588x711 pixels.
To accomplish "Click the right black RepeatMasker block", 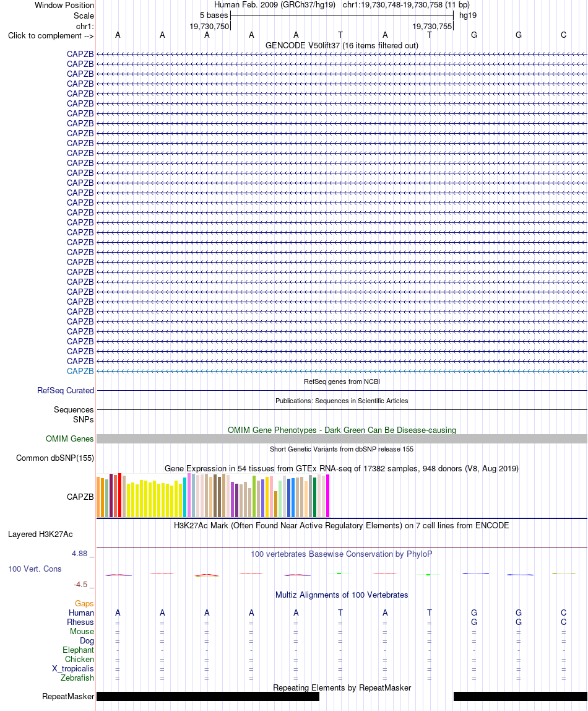I will click(521, 697).
